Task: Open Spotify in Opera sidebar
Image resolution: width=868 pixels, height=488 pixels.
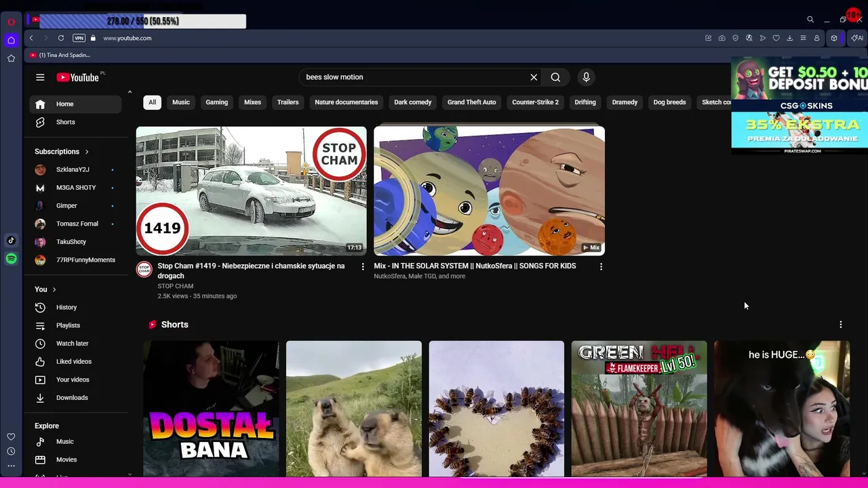Action: click(x=11, y=259)
